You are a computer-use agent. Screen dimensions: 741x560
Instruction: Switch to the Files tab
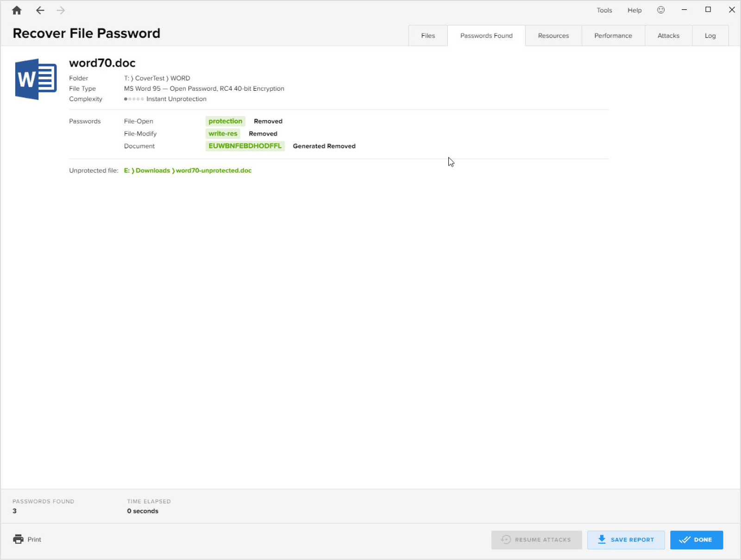point(427,35)
